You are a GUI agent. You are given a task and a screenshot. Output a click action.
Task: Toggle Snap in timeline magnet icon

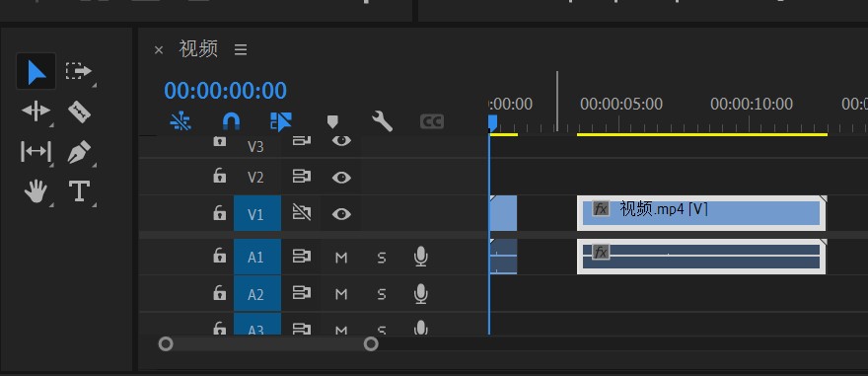click(x=231, y=121)
